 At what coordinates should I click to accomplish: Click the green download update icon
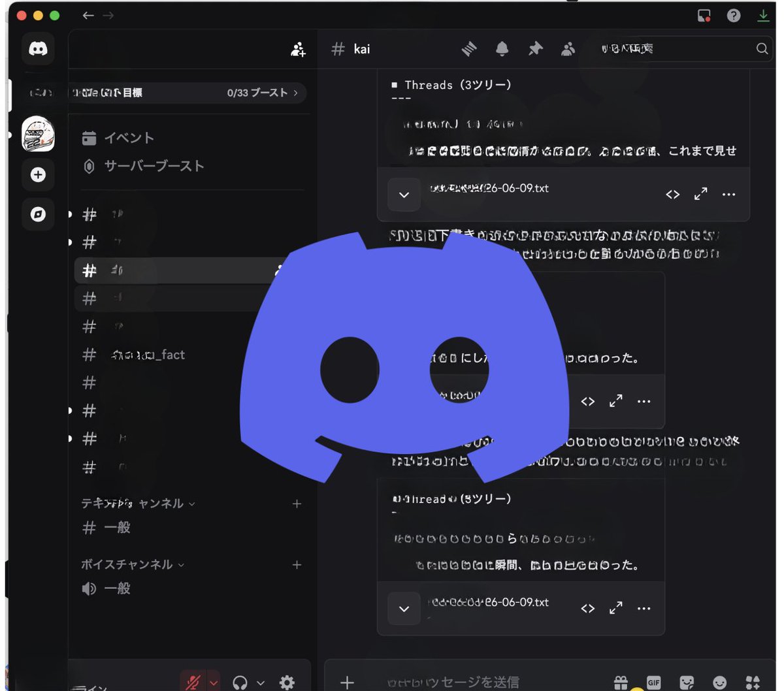tap(763, 15)
